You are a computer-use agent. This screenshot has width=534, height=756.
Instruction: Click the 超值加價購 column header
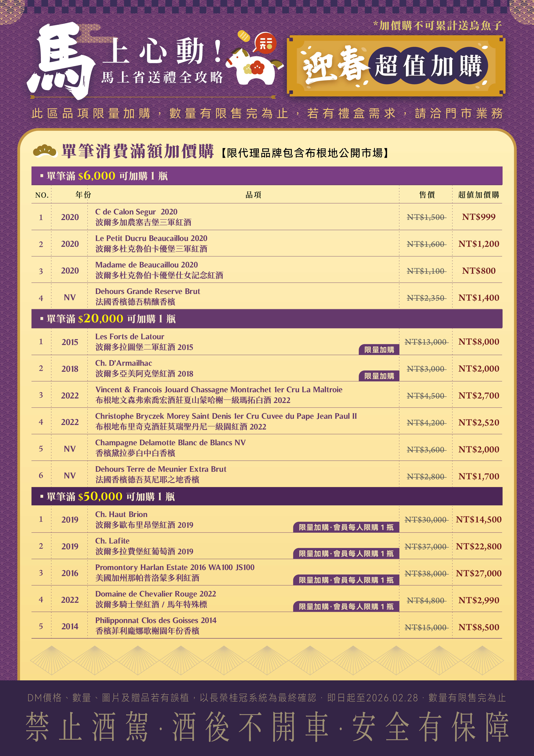[x=478, y=195]
